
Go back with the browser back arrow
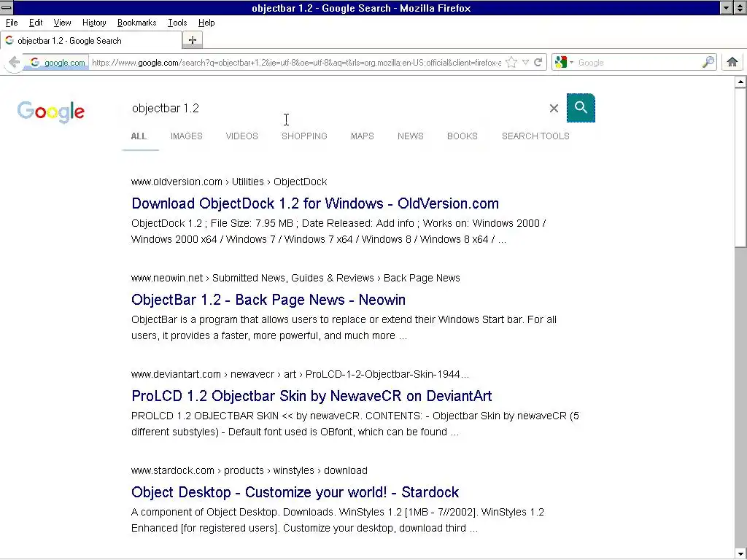[15, 63]
